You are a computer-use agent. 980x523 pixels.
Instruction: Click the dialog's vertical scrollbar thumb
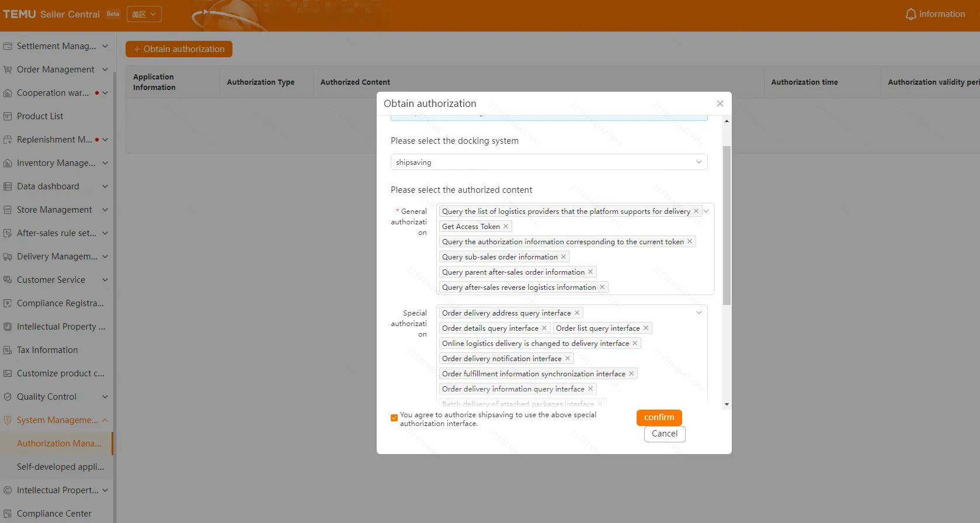pos(727,225)
